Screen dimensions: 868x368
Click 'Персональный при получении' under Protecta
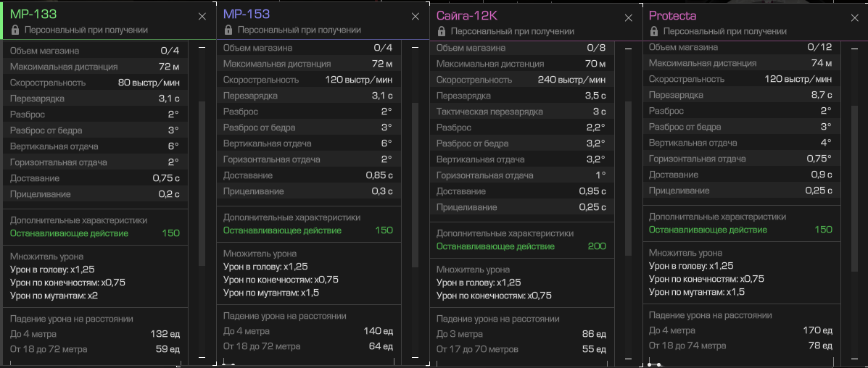coord(725,32)
